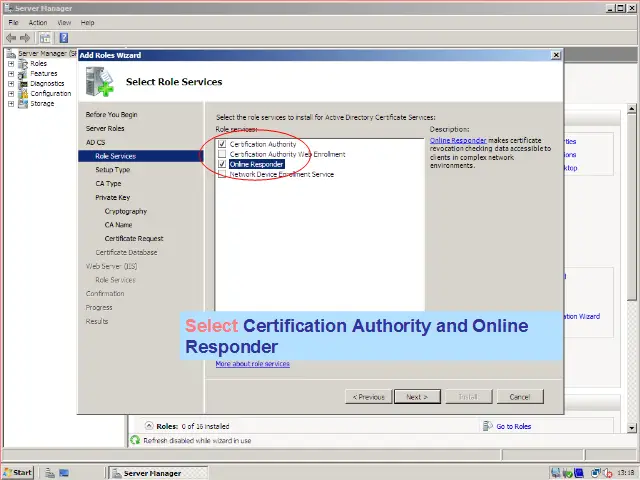Expand the Configuration tree node
640x480 pixels.
[11, 93]
